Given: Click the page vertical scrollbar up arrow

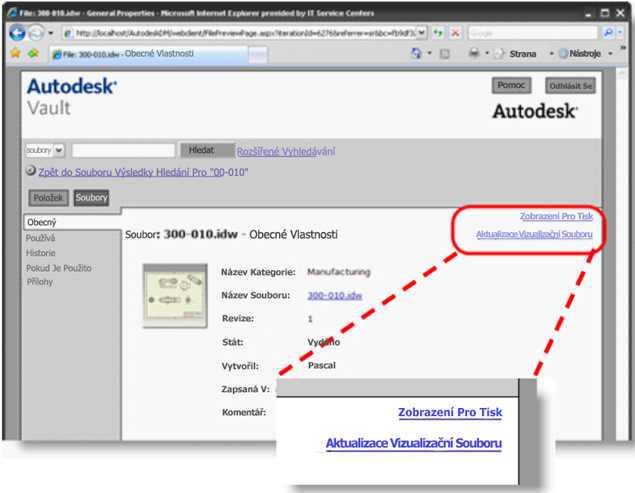Looking at the screenshot, I should [x=621, y=73].
